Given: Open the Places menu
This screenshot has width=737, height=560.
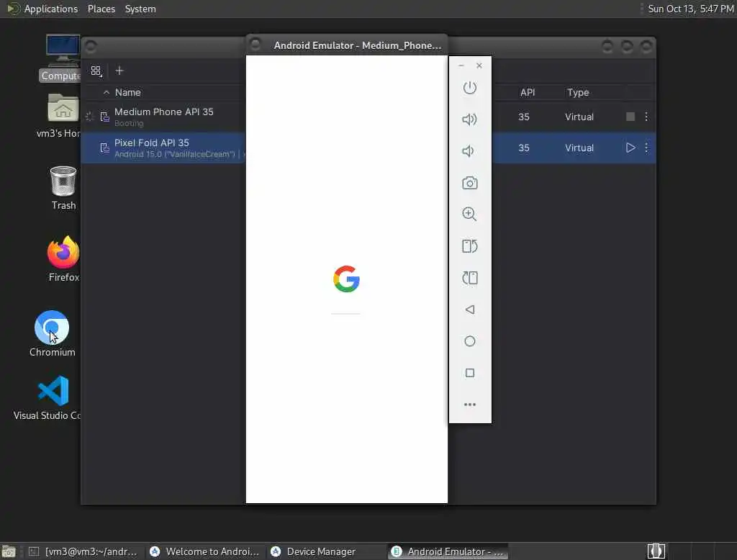Looking at the screenshot, I should [101, 9].
